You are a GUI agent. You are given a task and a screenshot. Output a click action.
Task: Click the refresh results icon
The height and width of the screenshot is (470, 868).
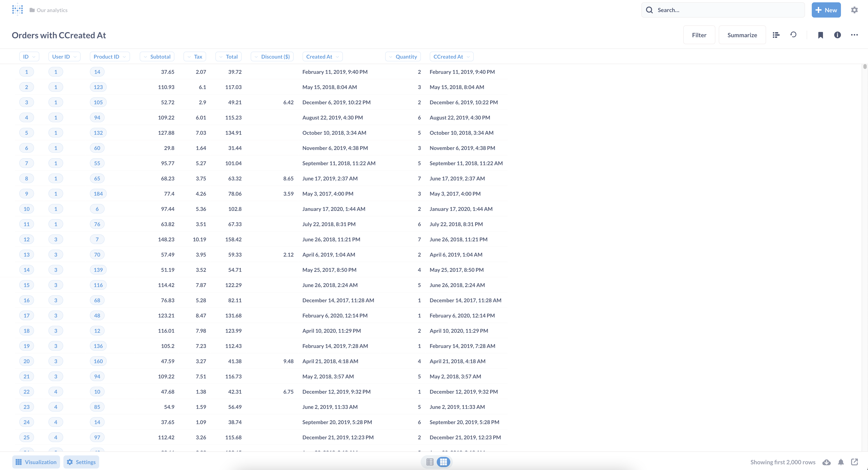click(x=793, y=35)
